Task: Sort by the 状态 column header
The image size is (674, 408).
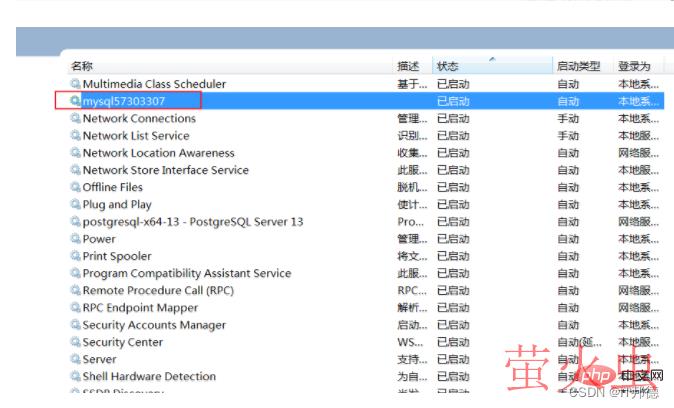Action: 447,66
